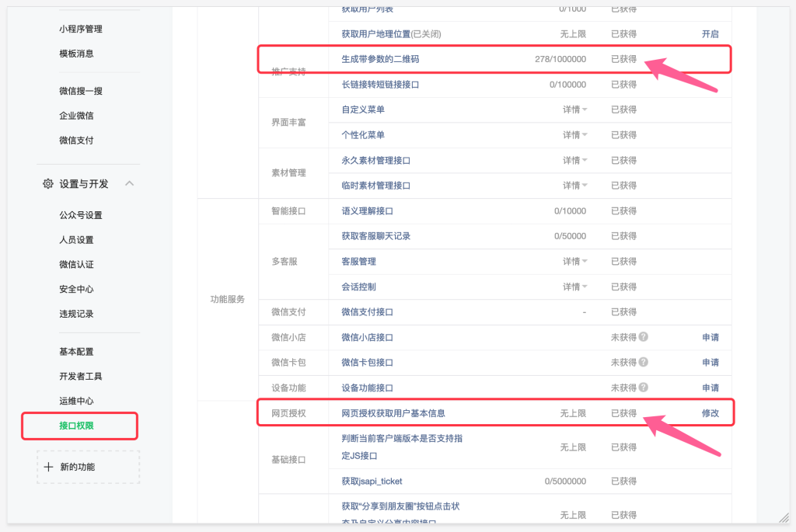This screenshot has width=796, height=532.
Task: Open 小程序管理 in sidebar
Action: (81, 29)
